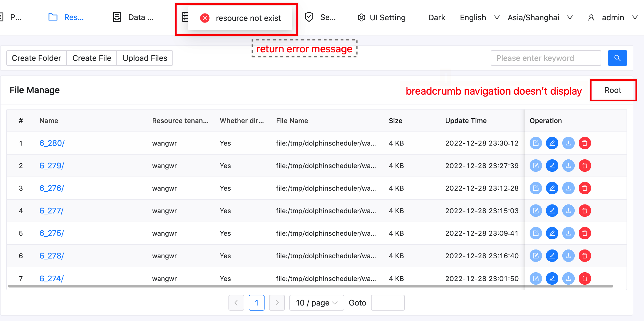Click the keyword search input field

pyautogui.click(x=545, y=58)
